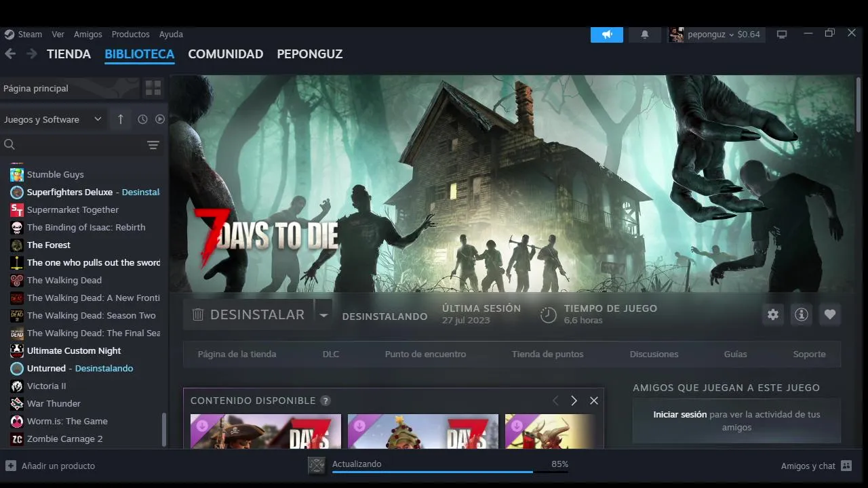Open the Productos menu

[131, 34]
